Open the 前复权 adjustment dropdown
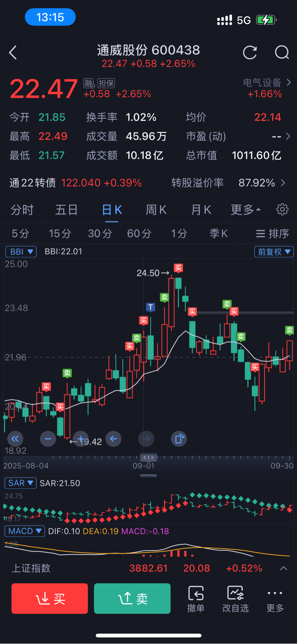 click(274, 252)
